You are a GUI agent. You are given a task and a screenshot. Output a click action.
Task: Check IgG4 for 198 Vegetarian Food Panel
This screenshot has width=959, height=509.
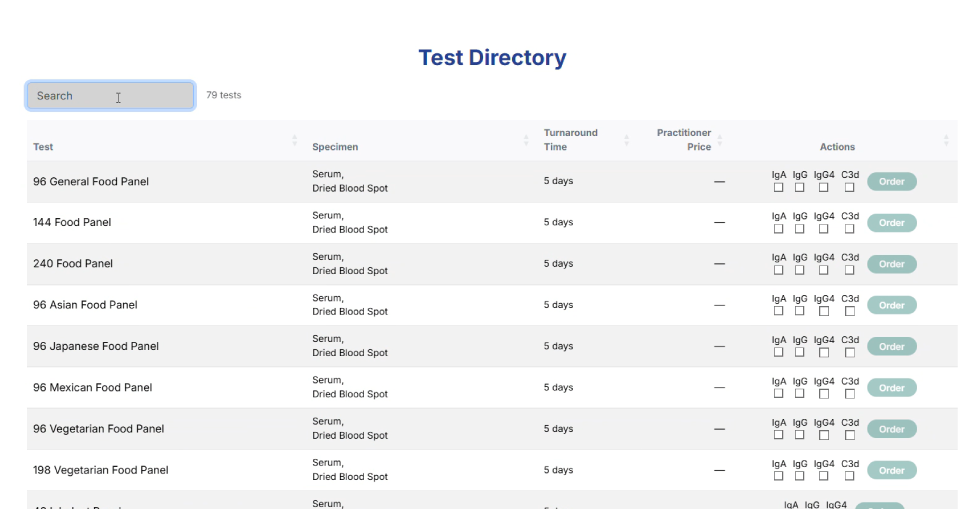tap(824, 476)
